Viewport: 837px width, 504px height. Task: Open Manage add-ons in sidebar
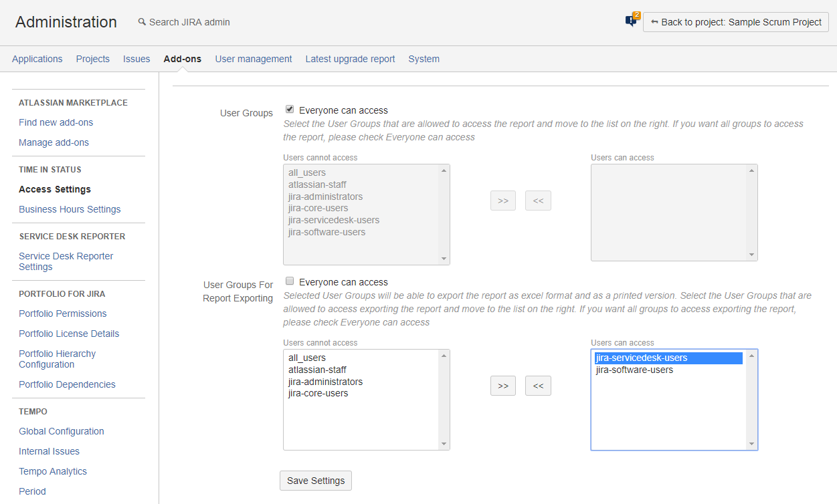54,142
